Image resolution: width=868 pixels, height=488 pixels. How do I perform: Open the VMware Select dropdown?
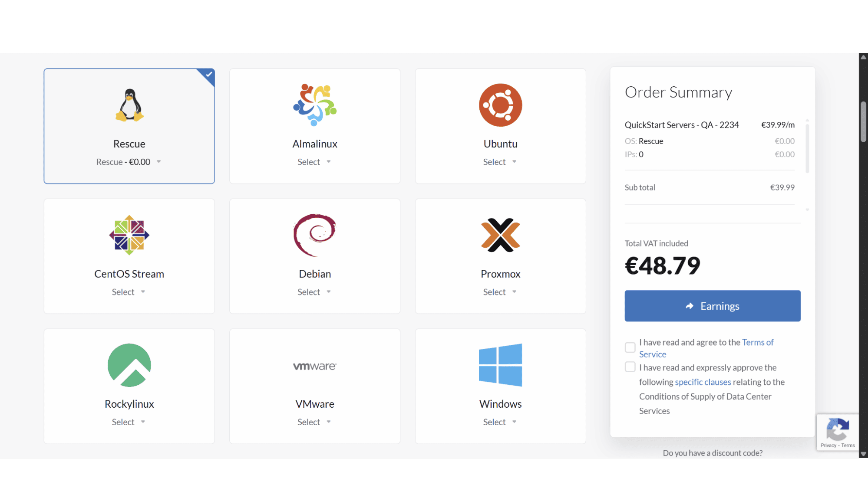tap(314, 422)
